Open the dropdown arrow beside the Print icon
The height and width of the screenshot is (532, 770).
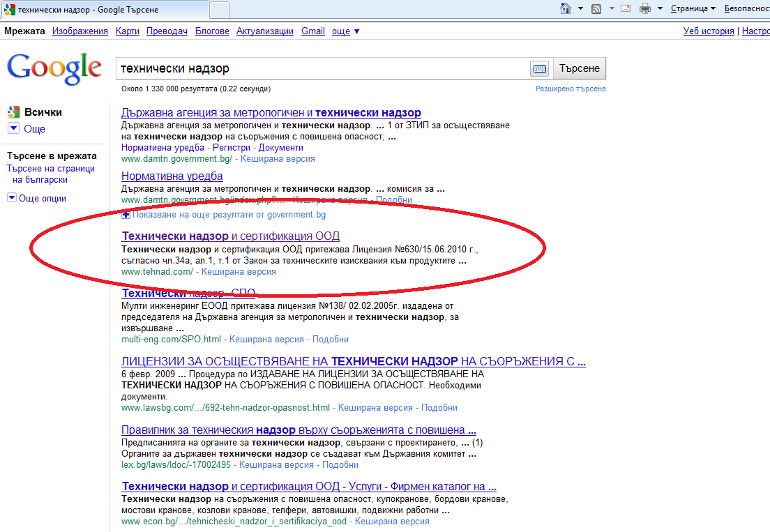tap(660, 8)
